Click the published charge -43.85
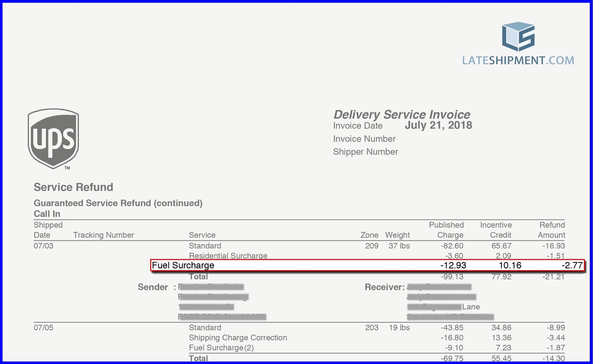This screenshot has height=364, width=593. pyautogui.click(x=452, y=328)
